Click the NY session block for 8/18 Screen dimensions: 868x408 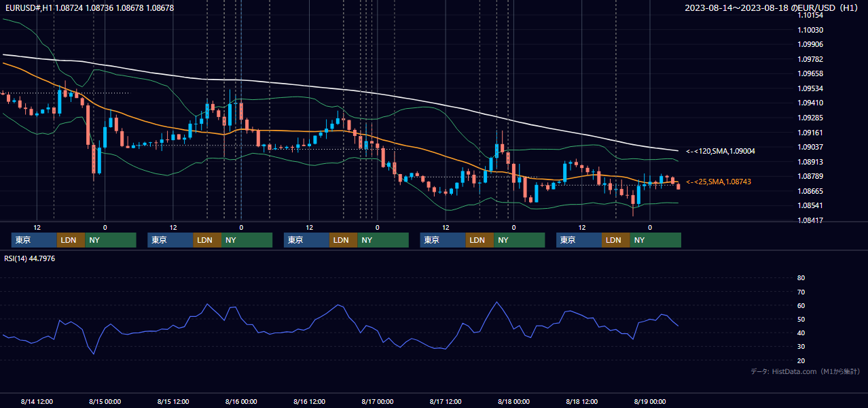[655, 240]
